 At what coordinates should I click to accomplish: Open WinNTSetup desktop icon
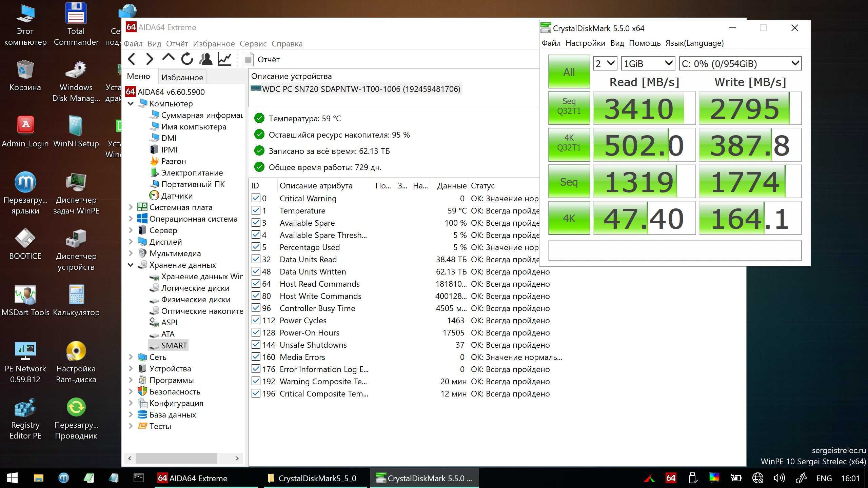76,132
